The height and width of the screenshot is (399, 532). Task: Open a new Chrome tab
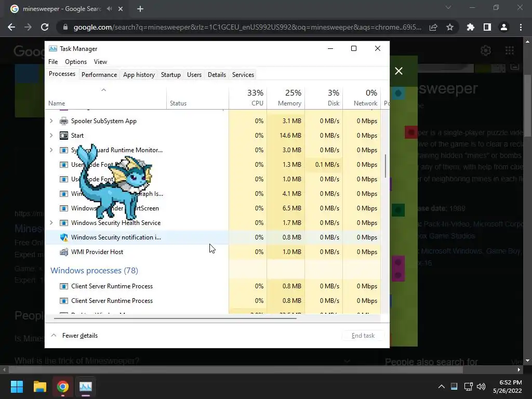point(140,9)
